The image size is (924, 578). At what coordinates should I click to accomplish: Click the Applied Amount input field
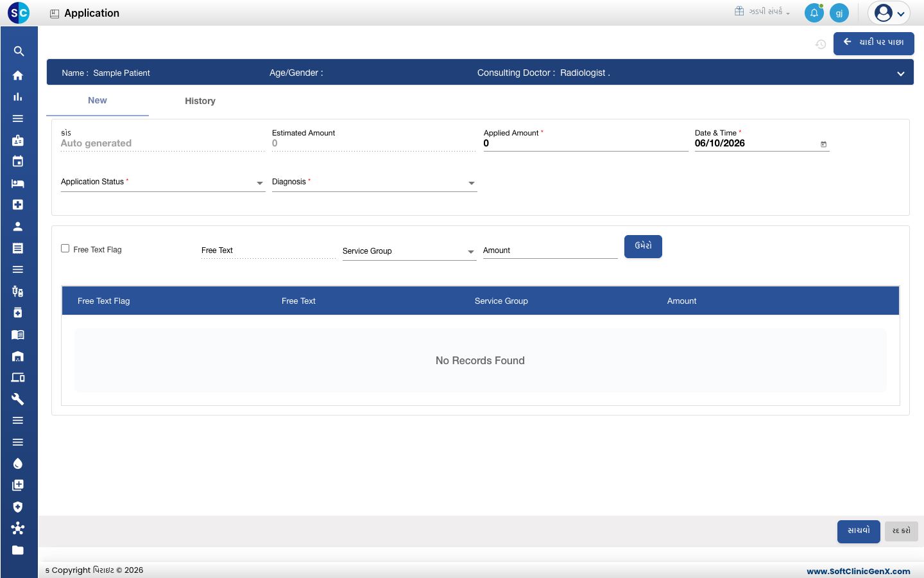point(586,143)
